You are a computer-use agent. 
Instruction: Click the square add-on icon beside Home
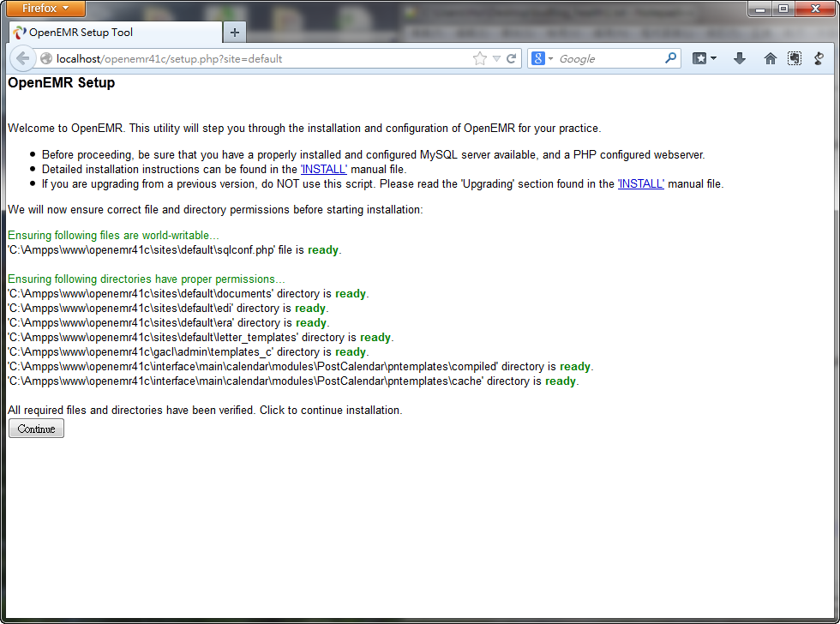point(795,58)
